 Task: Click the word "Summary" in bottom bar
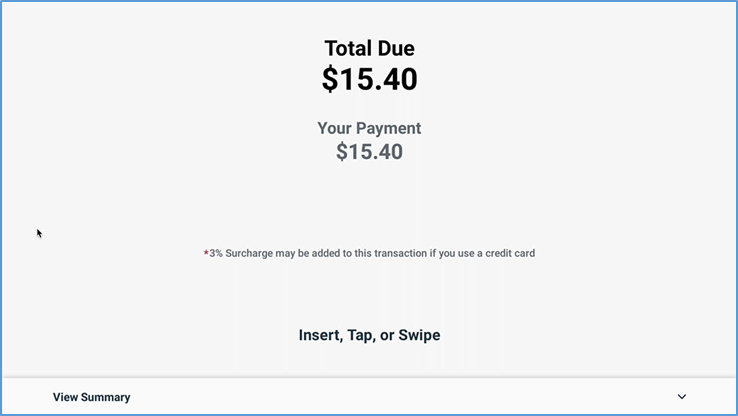tap(106, 397)
